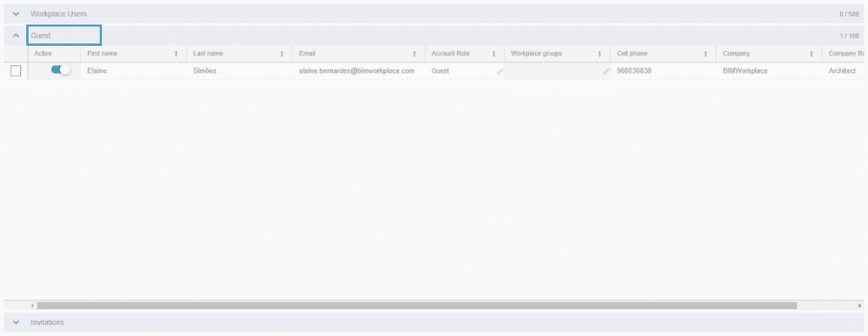Sort by First name column header
Image resolution: width=868 pixels, height=336 pixels.
[103, 53]
